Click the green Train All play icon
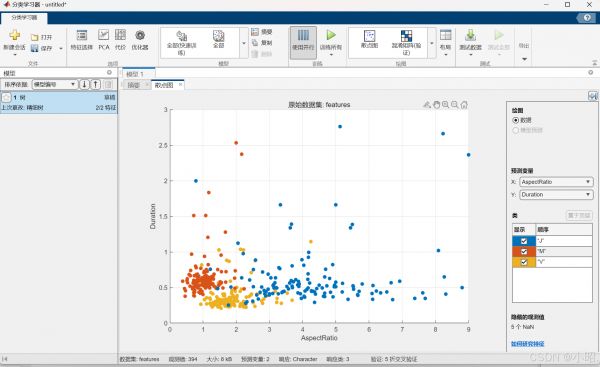The width and height of the screenshot is (600, 367). coord(331,35)
